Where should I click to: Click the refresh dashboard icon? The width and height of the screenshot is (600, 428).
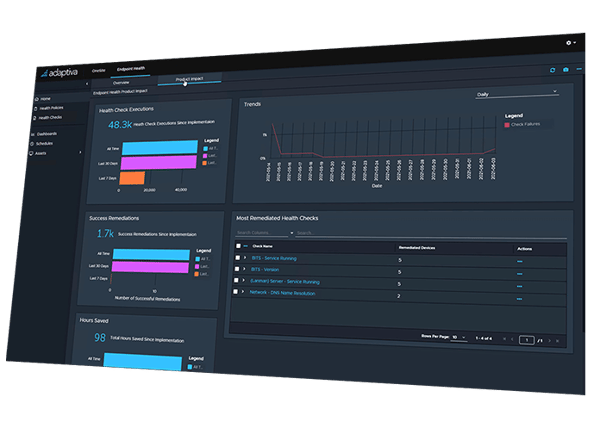pyautogui.click(x=552, y=70)
